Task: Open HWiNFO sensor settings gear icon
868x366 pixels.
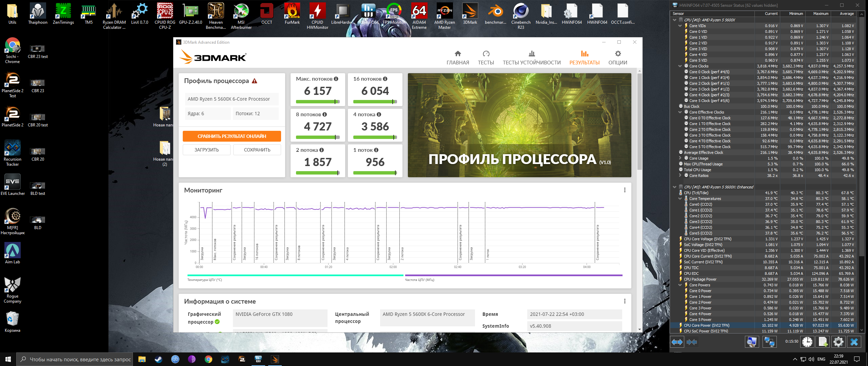Action: pos(839,342)
